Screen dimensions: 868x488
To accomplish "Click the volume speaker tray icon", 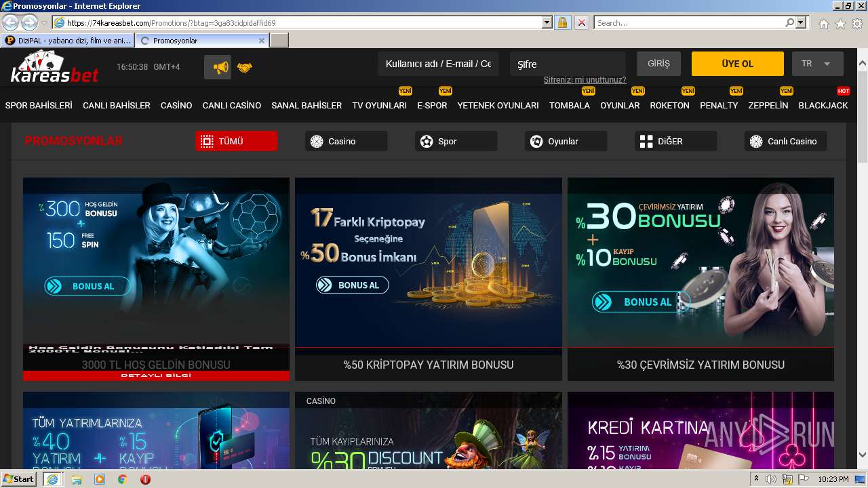I will 771,479.
